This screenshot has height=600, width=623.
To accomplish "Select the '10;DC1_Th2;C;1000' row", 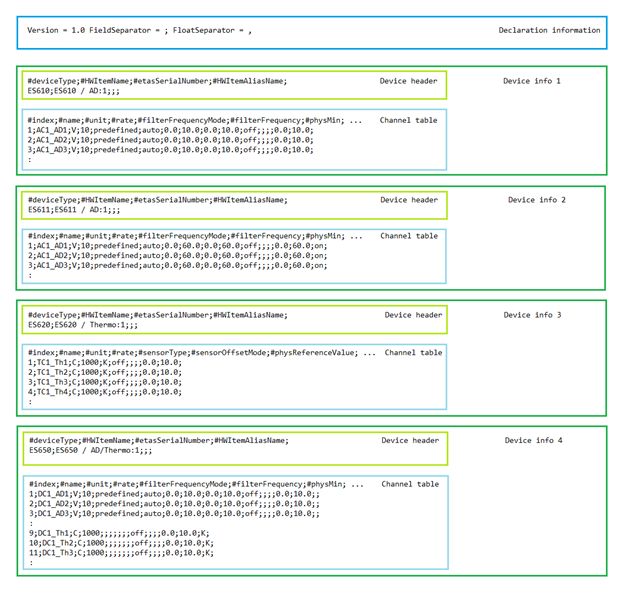I will [121, 543].
